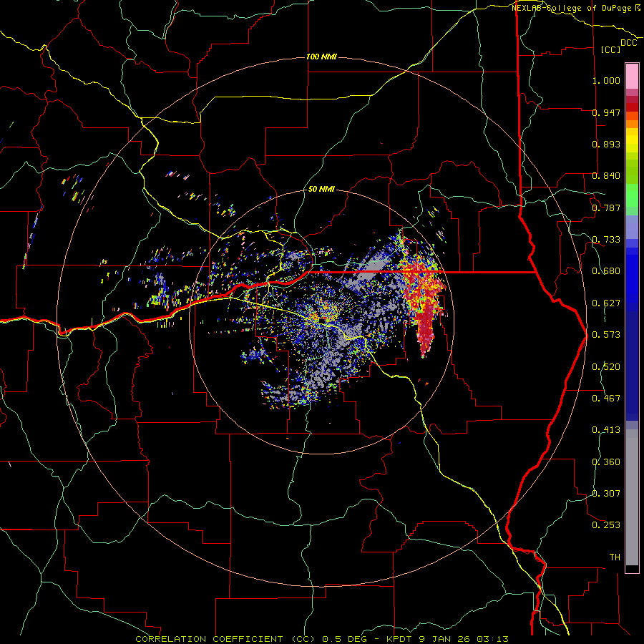The image size is (644, 644).
Task: Click the 0.733 color scale value
Action: [x=606, y=240]
